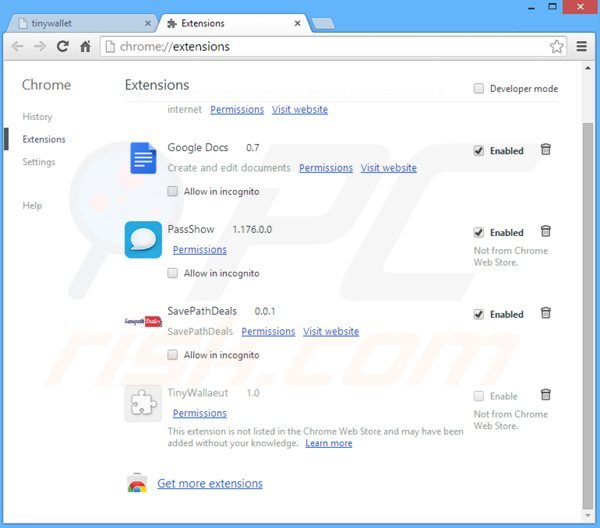View SavePathDeals Permissions
This screenshot has height=528, width=600.
point(268,331)
